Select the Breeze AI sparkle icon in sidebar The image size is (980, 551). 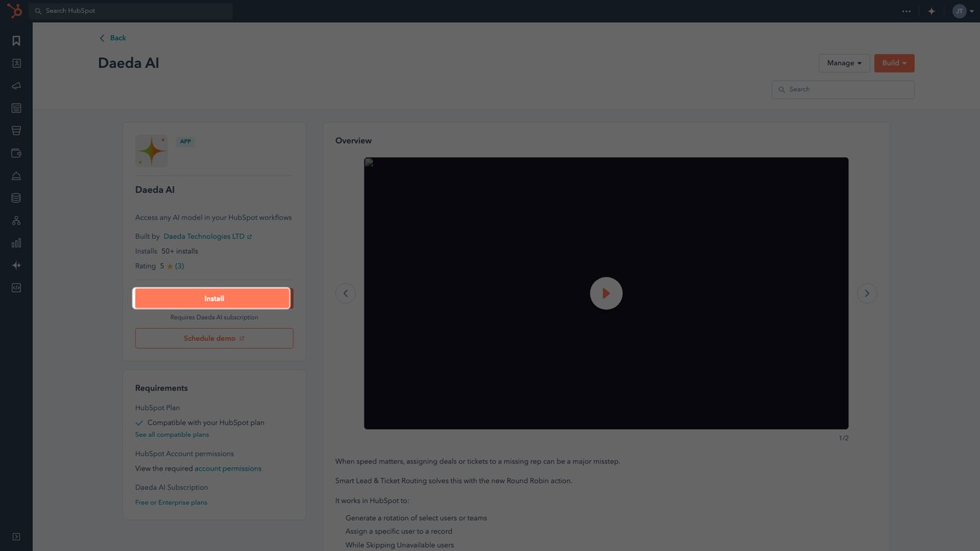tap(14, 264)
